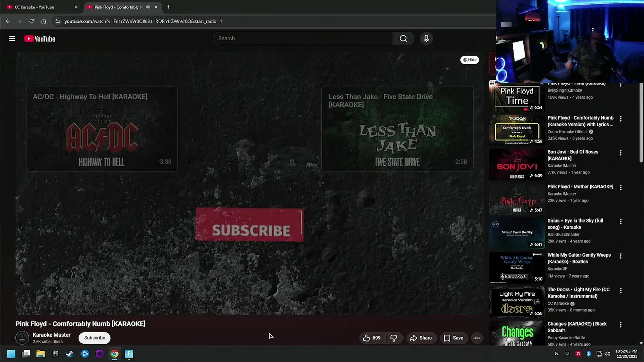Open clock showing 10:52:05 PM
644x362 pixels.
(626, 354)
